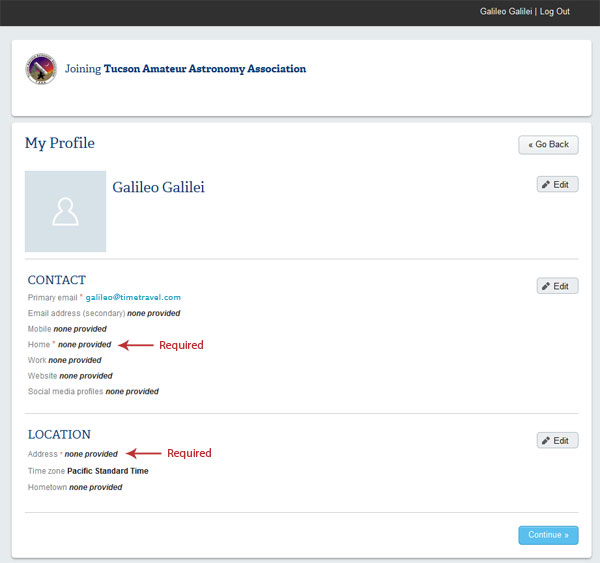Image resolution: width=600 pixels, height=563 pixels.
Task: Click the Tucson Amateur Astronomy Association title
Action: click(205, 69)
